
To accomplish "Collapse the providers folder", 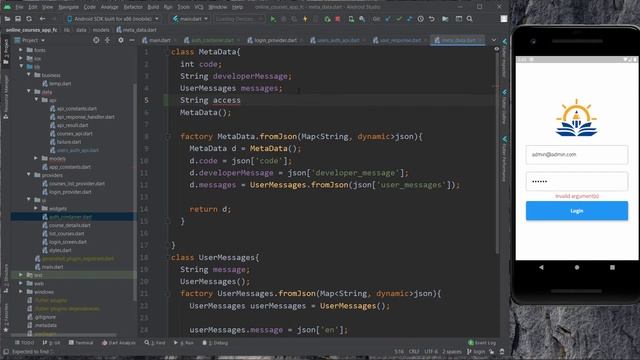I will 29,175.
